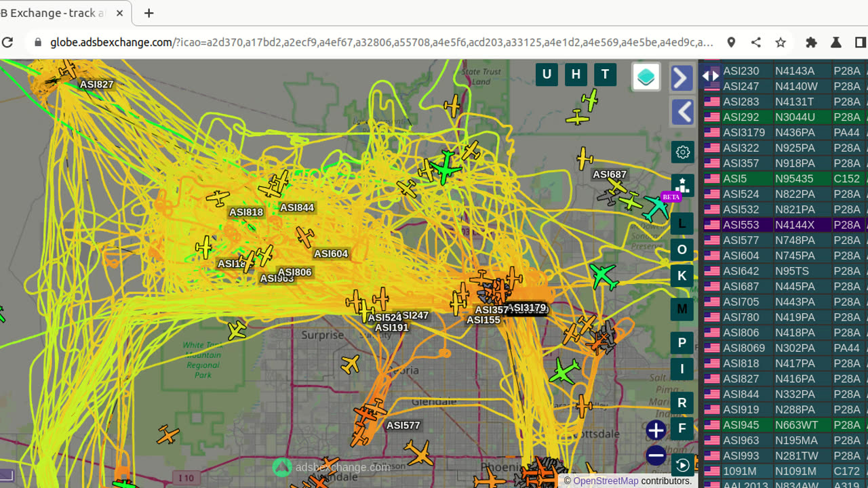Viewport: 868px width, 488px height.
Task: Select plane icon left of ASI818 label
Action: [218, 198]
